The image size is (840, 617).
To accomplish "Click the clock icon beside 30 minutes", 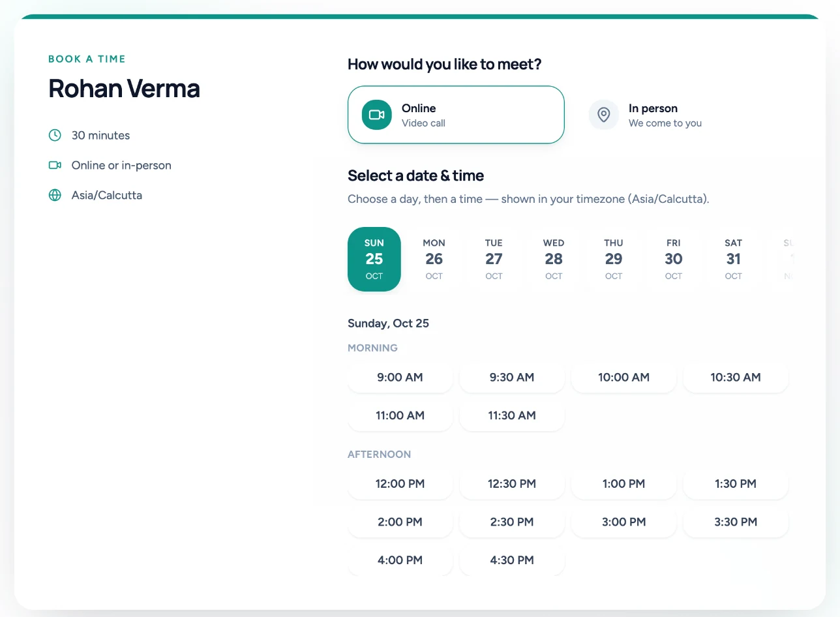I will click(55, 135).
